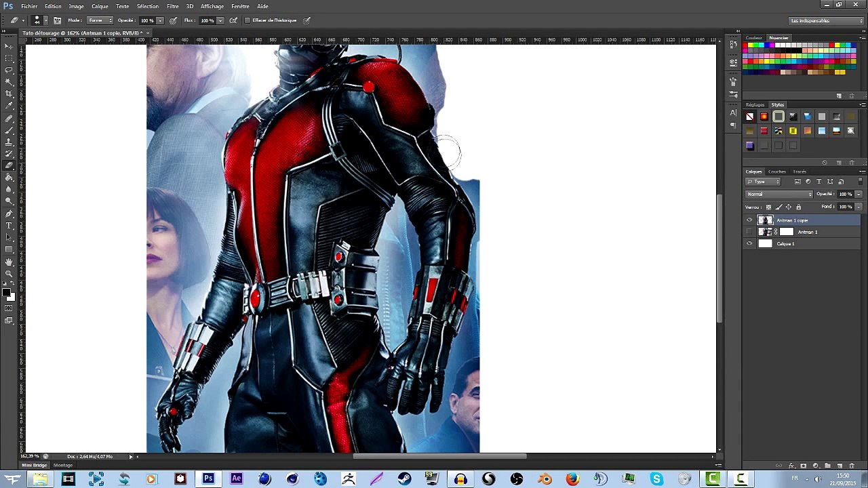
Task: Enable Effacer de l'historique checkbox
Action: point(247,20)
